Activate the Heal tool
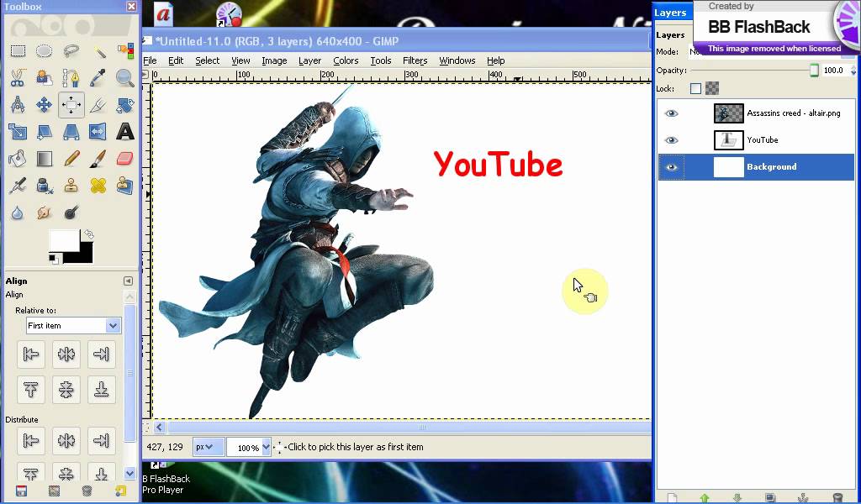 pyautogui.click(x=98, y=186)
